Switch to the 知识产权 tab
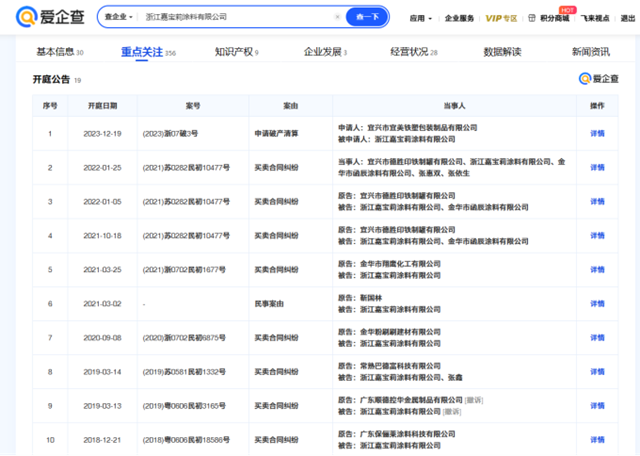 (237, 52)
